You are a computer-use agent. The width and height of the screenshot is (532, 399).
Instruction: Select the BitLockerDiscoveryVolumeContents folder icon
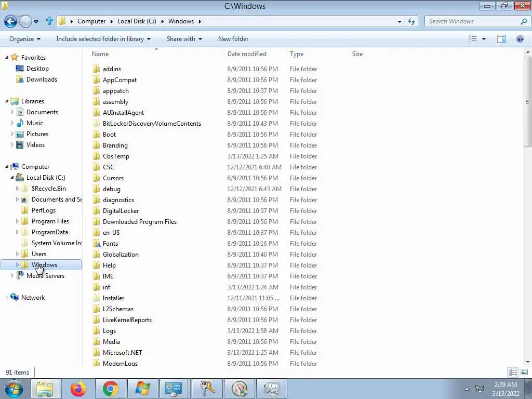(x=96, y=124)
